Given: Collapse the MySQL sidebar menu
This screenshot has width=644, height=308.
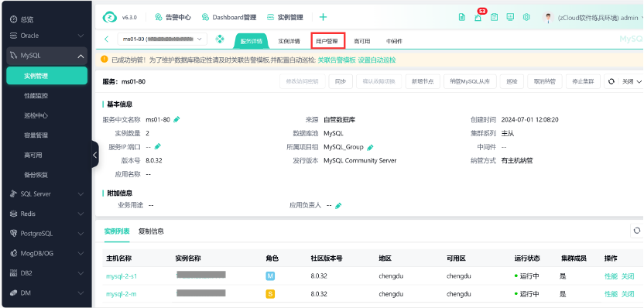Looking at the screenshot, I should point(81,56).
